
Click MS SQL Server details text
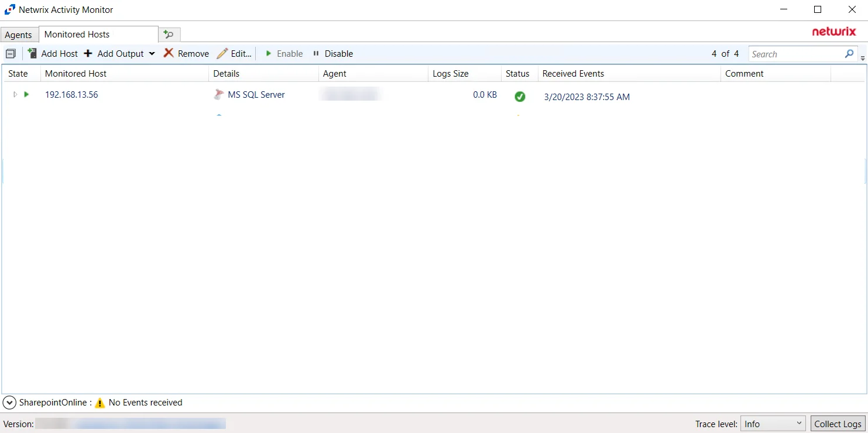256,95
